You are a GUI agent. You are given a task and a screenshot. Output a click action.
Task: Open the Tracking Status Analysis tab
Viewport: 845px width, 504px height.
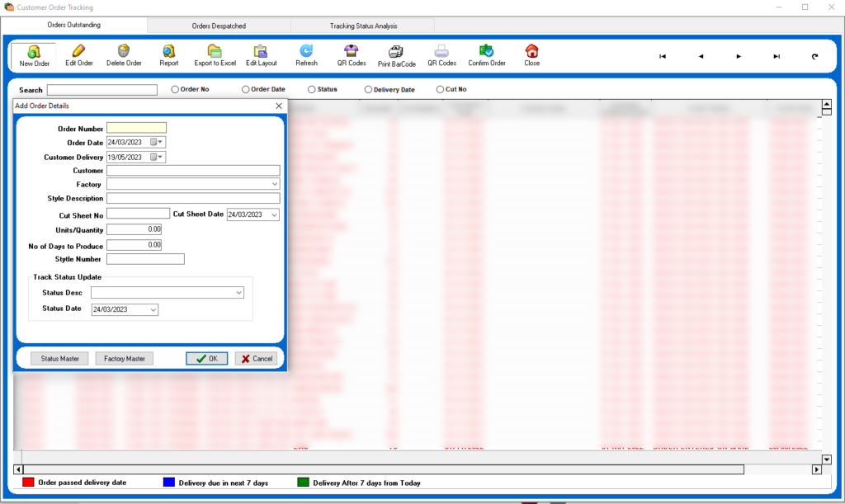coord(363,26)
